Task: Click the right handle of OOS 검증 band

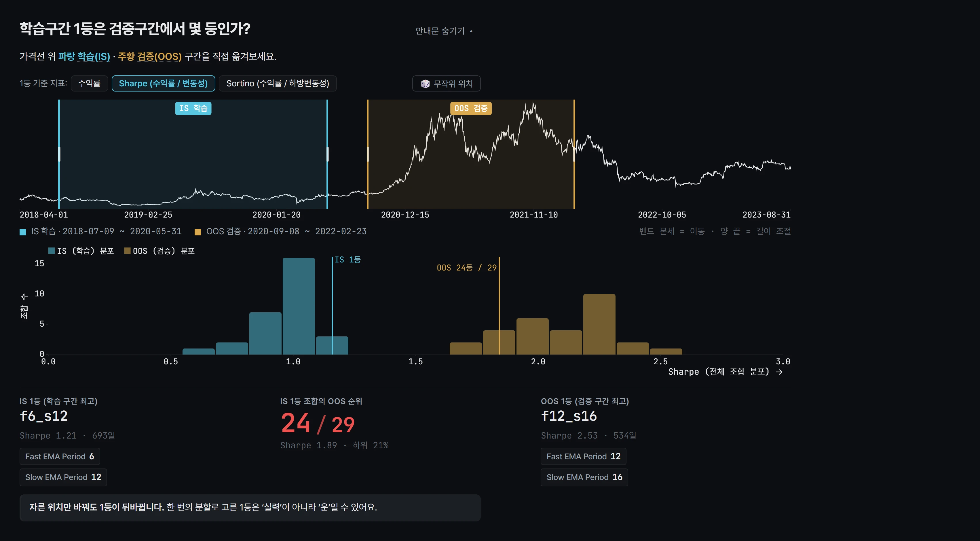Action: click(574, 154)
